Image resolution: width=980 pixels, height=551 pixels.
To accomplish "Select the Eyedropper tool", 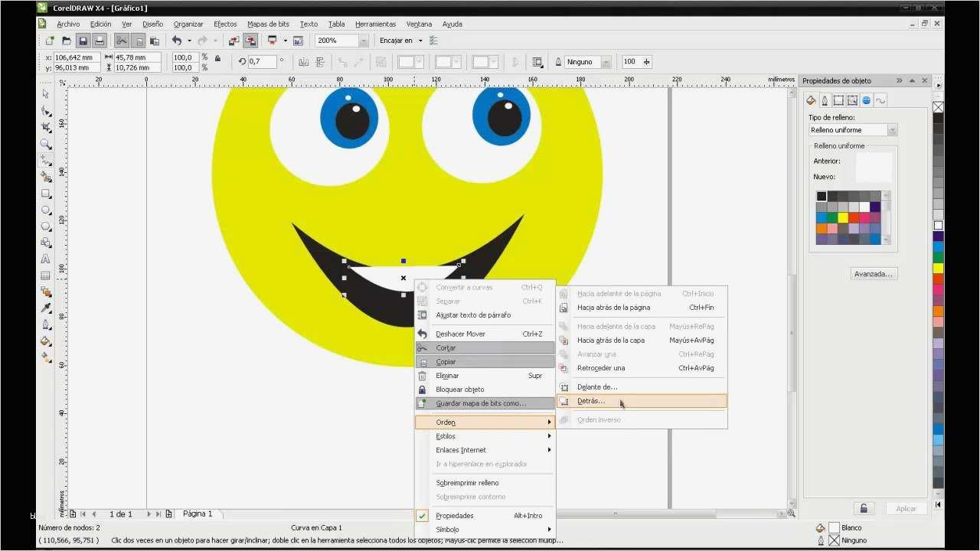I will [x=46, y=308].
